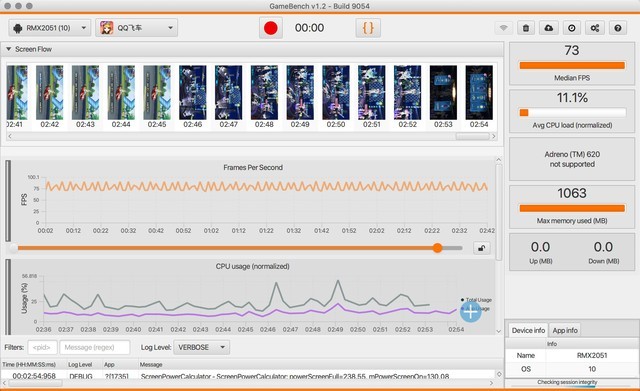Switch to the App info tab

(x=565, y=330)
